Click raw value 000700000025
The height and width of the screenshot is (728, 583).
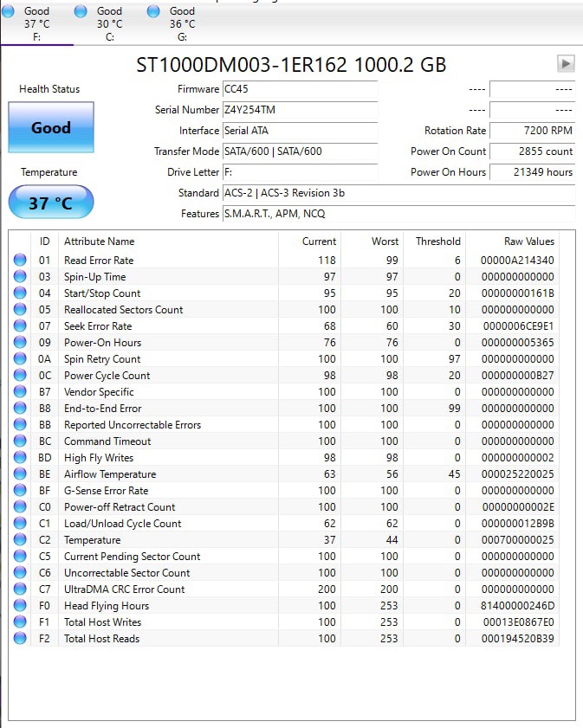[517, 539]
